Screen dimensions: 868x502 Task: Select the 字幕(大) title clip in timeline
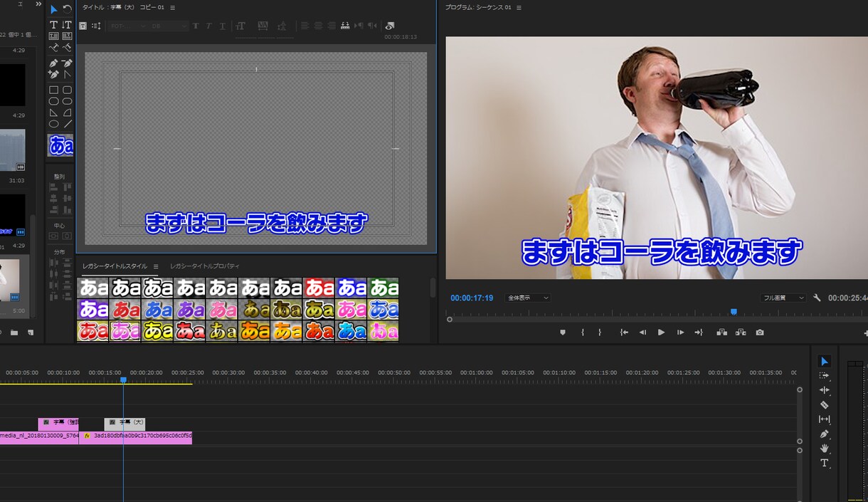pos(125,423)
